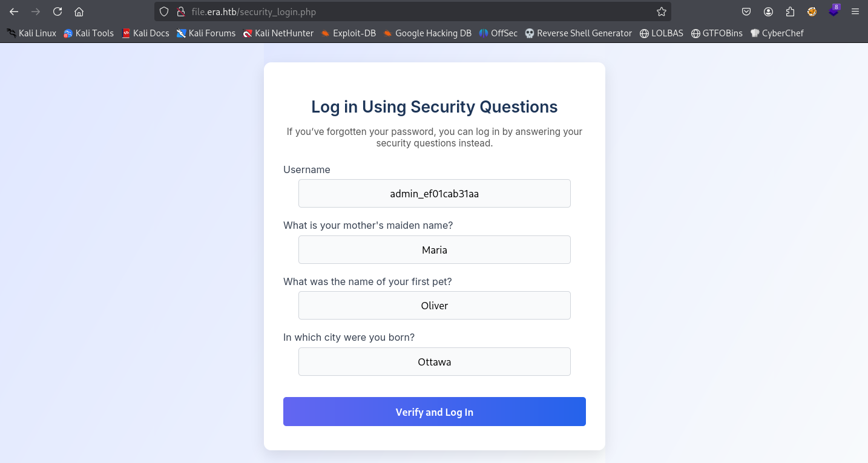868x463 pixels.
Task: Go to the browser home page
Action: tap(79, 11)
